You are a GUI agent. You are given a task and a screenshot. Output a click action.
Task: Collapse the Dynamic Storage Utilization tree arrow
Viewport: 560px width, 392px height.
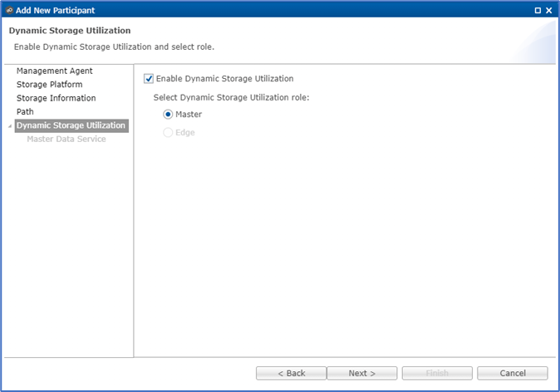10,126
